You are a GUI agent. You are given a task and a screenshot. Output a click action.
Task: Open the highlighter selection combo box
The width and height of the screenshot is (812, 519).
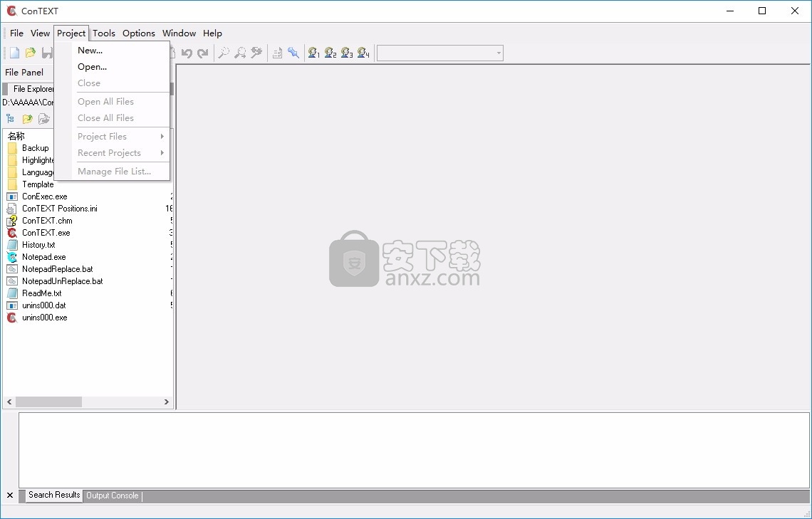tap(439, 53)
